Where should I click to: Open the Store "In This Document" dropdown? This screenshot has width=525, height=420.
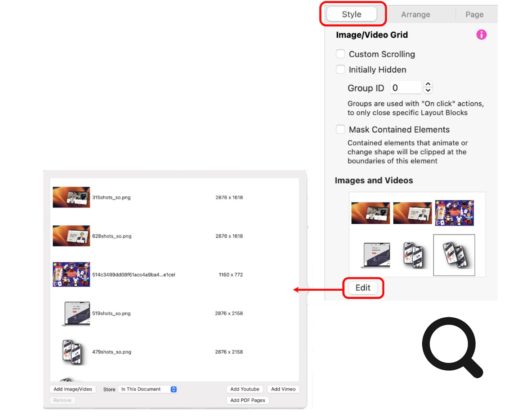tap(149, 389)
